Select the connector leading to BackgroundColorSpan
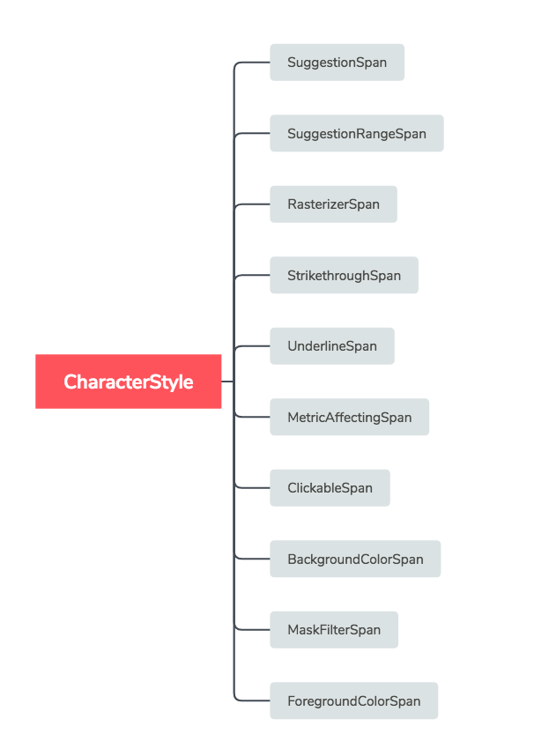This screenshot has height=756, width=534. click(x=254, y=560)
